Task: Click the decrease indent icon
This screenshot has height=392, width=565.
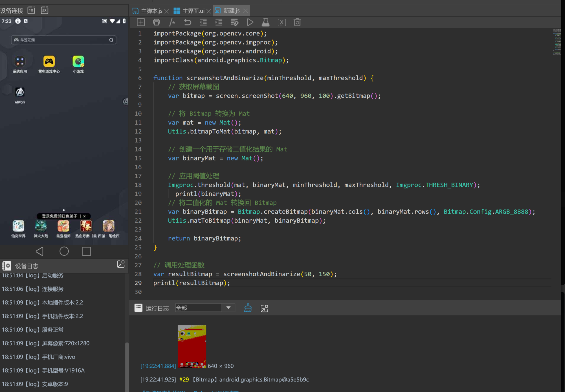Action: (x=203, y=22)
